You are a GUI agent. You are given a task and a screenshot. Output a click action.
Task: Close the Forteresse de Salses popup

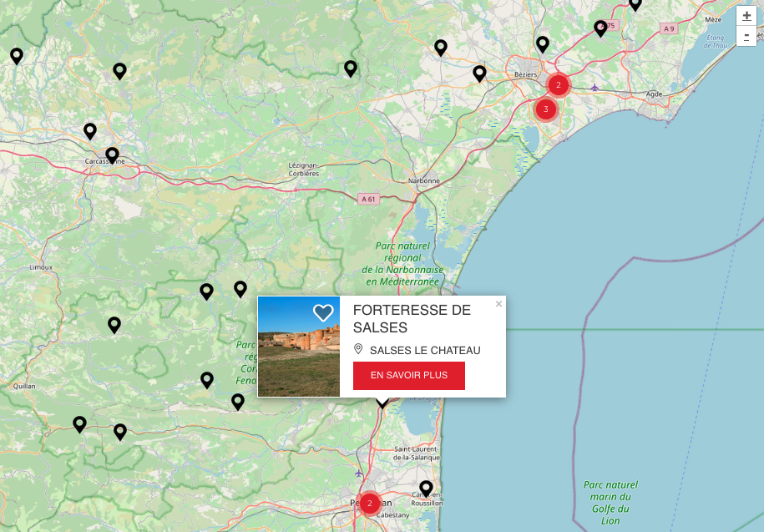[498, 304]
